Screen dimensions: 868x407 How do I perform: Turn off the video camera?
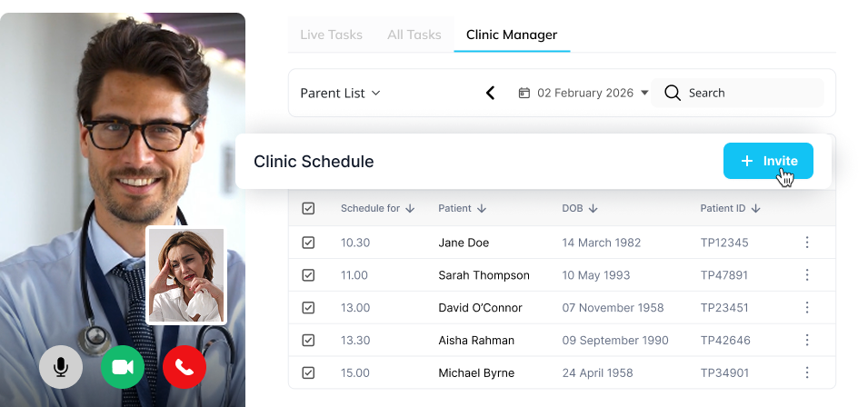point(123,367)
